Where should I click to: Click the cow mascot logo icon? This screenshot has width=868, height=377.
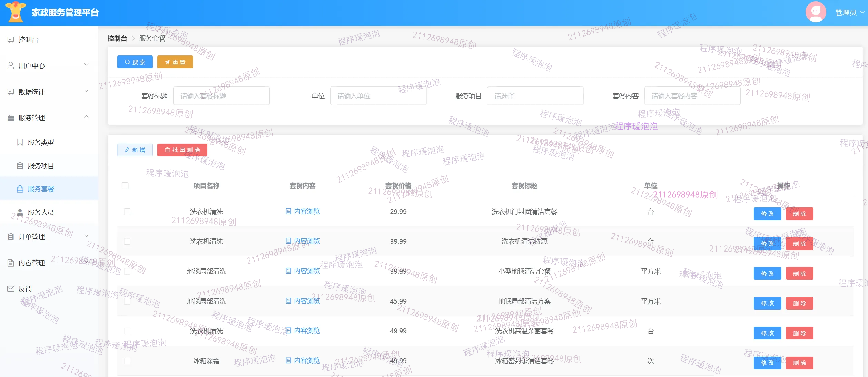pyautogui.click(x=16, y=12)
